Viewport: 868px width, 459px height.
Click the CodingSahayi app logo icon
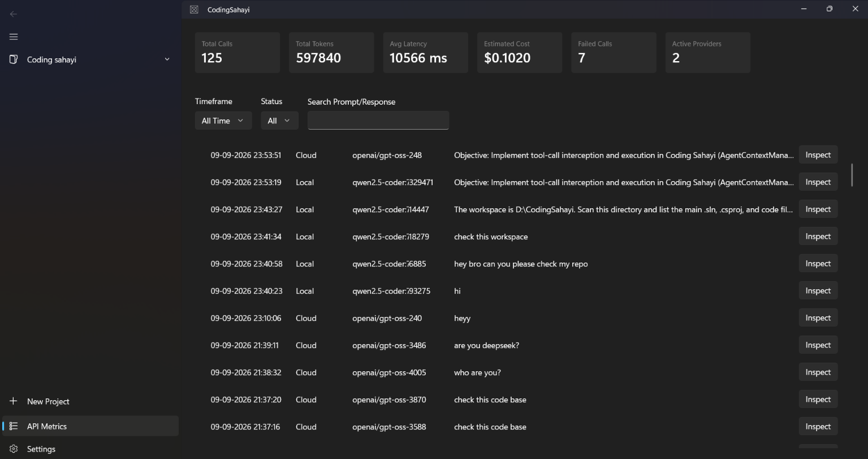[194, 9]
